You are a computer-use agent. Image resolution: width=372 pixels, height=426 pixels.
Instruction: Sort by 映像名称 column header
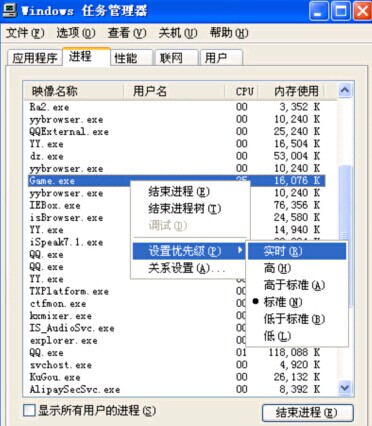coord(73,91)
